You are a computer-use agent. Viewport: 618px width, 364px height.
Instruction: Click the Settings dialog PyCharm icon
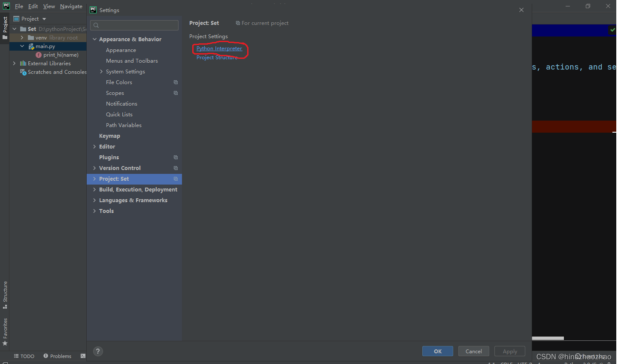(93, 10)
